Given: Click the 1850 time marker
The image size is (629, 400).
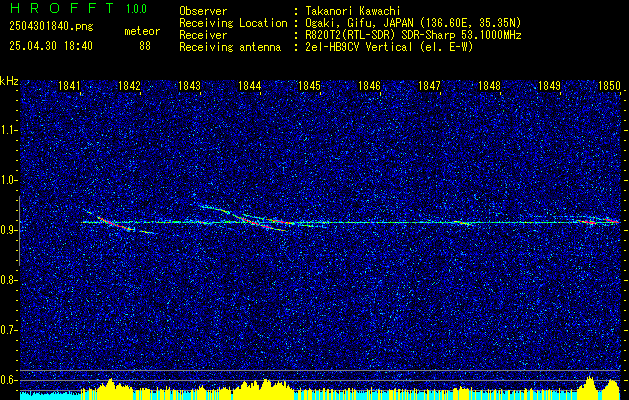Looking at the screenshot, I should tap(609, 86).
